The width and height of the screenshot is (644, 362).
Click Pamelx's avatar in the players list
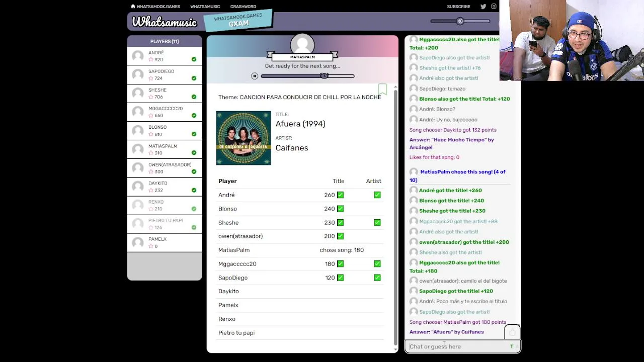138,242
